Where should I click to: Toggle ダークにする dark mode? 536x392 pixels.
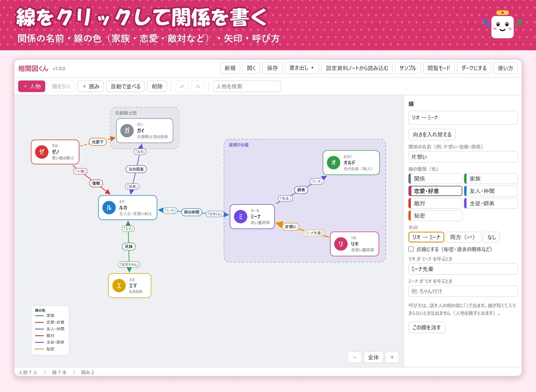tap(474, 68)
